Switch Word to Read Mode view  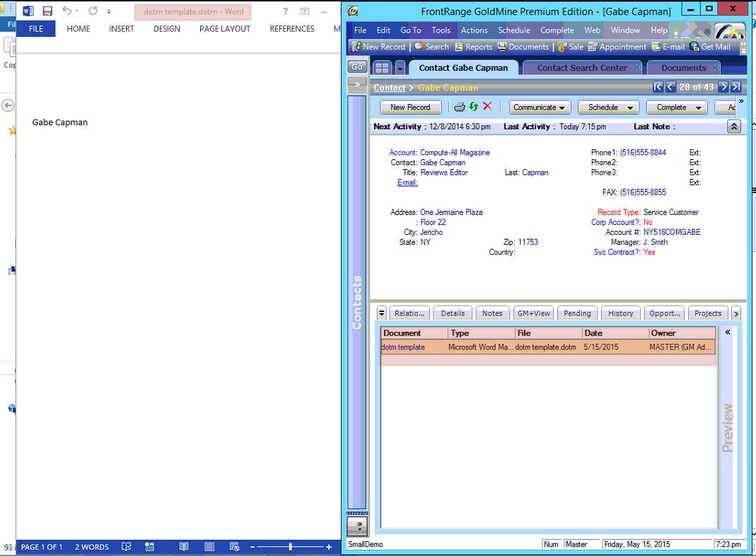184,547
